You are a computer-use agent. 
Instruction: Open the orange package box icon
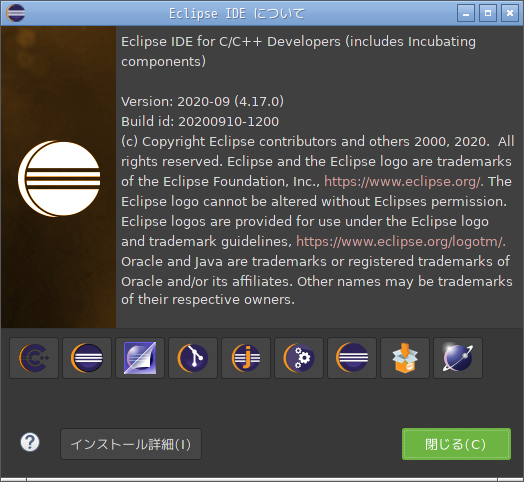405,358
